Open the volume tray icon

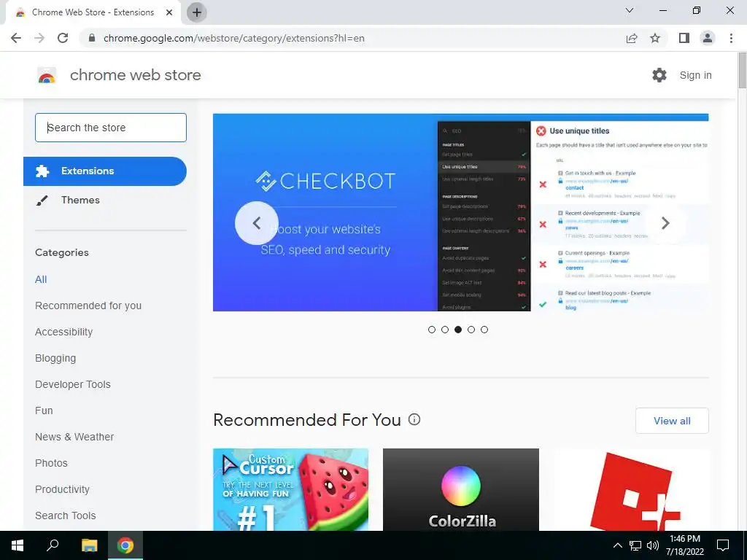653,545
